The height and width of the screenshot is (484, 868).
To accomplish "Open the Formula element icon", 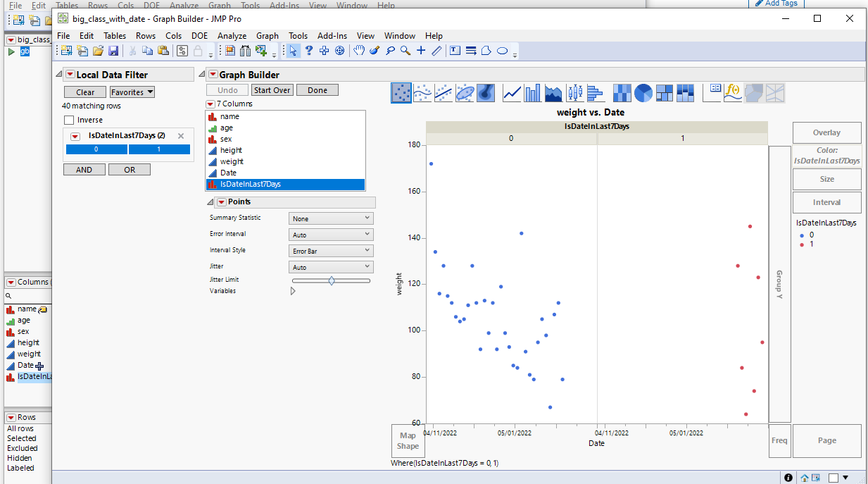I will (733, 92).
